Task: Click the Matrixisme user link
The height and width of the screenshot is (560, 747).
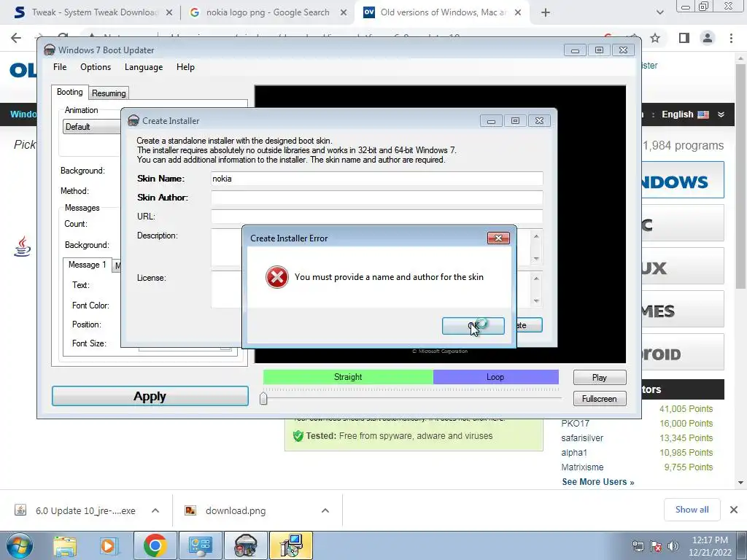Action: tap(582, 467)
